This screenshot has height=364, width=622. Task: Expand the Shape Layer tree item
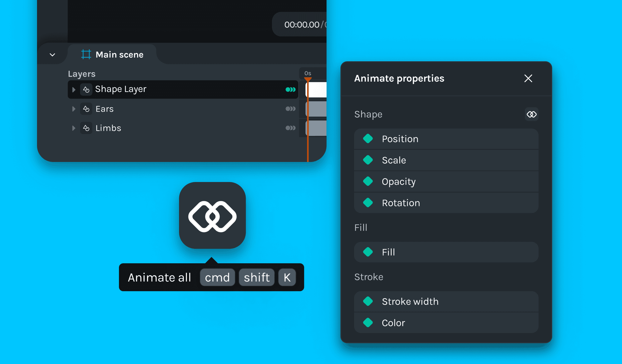(73, 89)
